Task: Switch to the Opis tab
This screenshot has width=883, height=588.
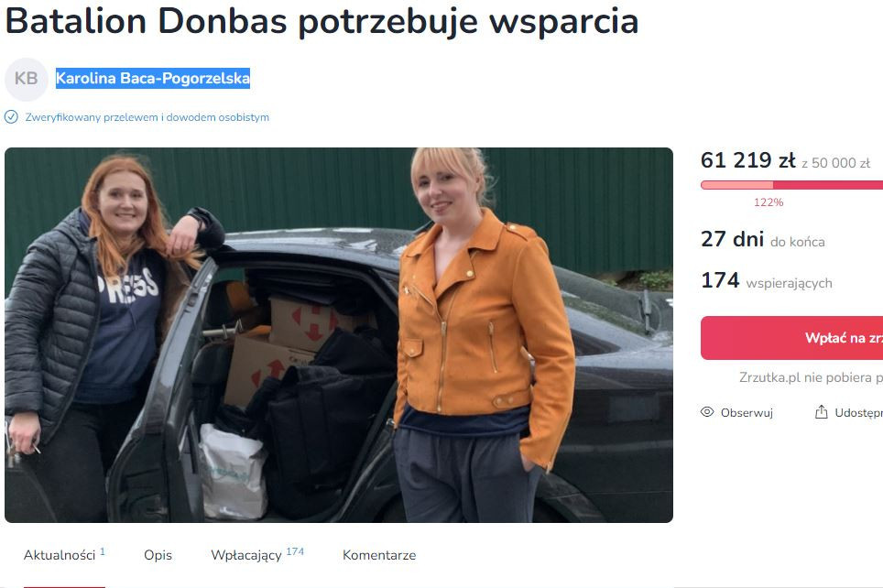Action: 158,555
